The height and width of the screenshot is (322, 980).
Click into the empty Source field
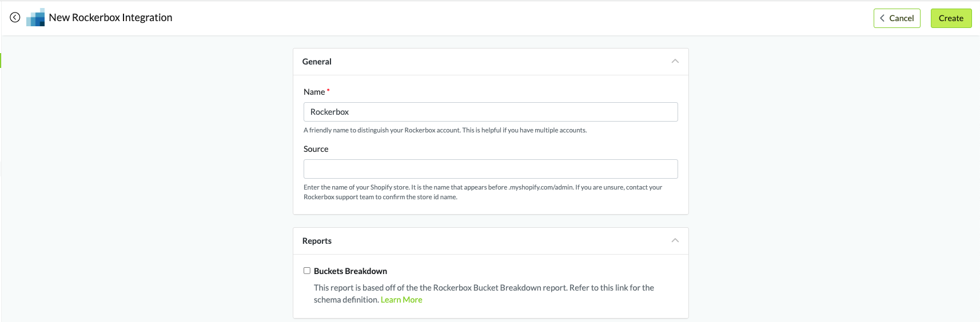[x=490, y=169]
